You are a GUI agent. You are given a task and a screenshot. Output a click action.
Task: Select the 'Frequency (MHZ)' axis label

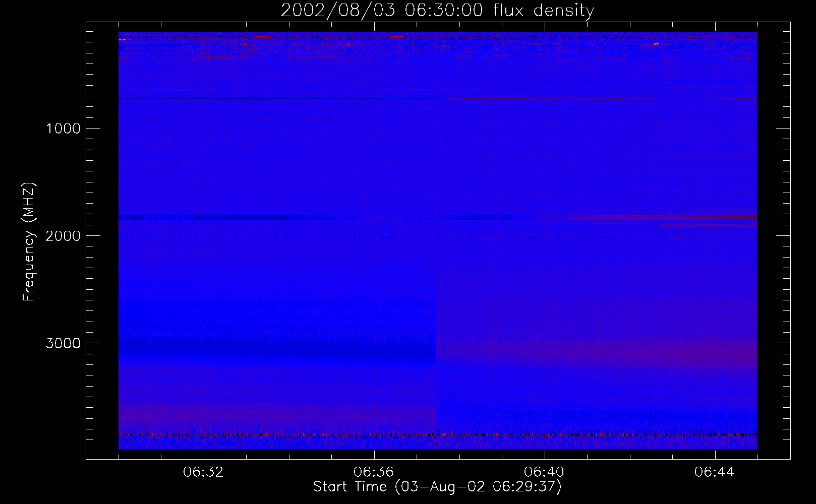(29, 242)
